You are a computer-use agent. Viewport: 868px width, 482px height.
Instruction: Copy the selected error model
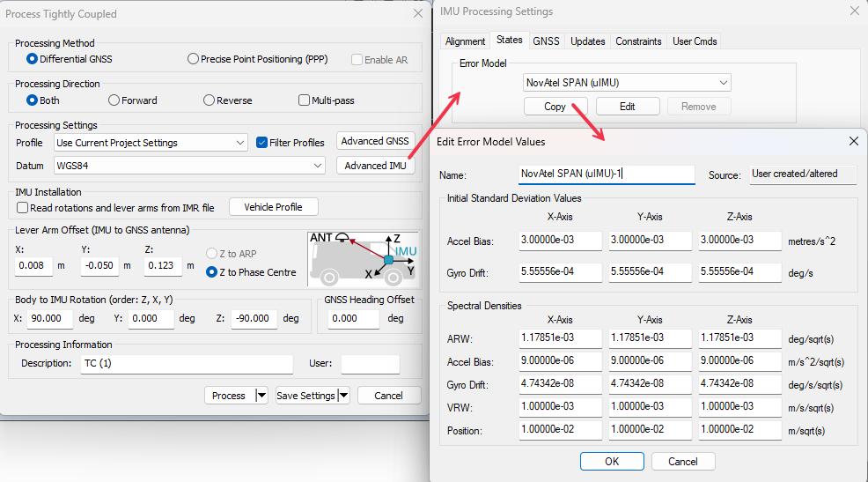pos(555,107)
